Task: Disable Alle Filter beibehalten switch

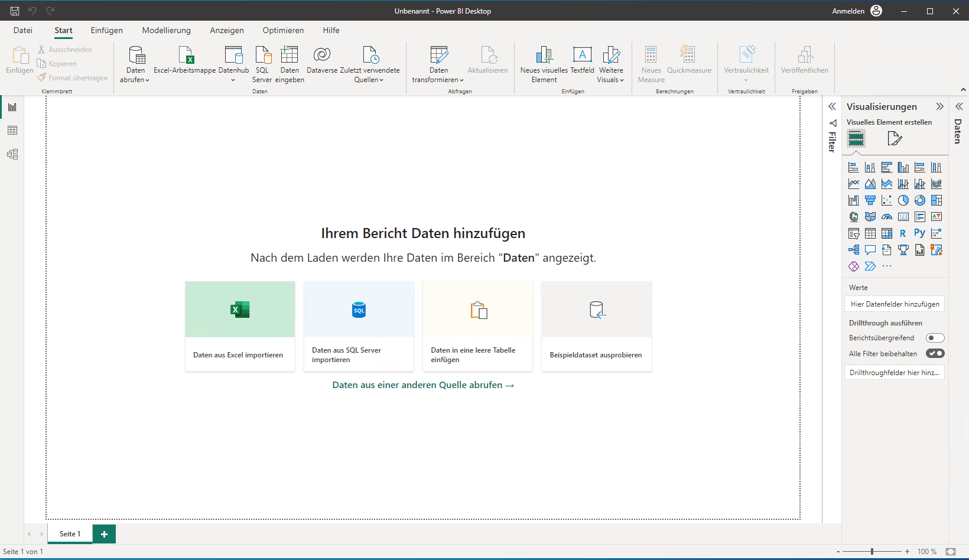Action: point(935,353)
